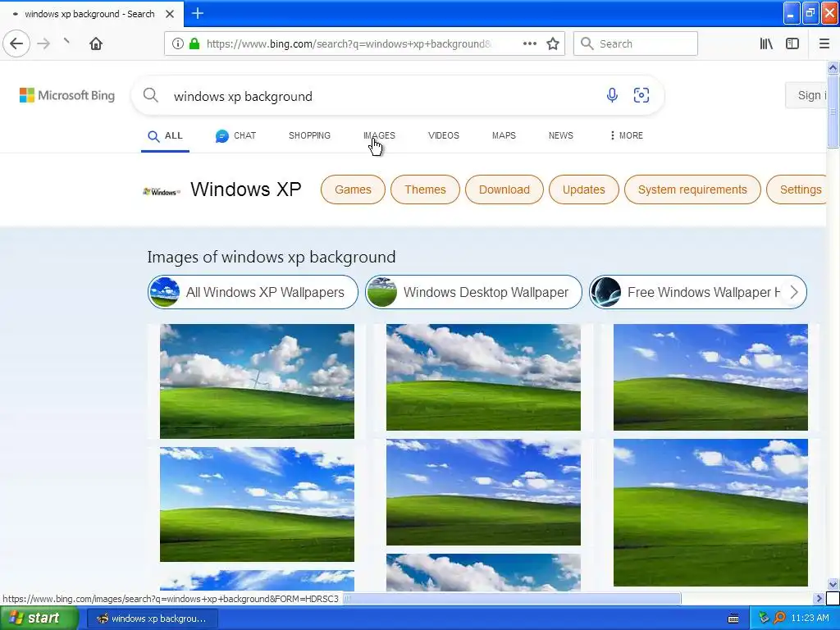This screenshot has width=840, height=630.
Task: Switch to the CHAT tab
Action: (x=235, y=136)
